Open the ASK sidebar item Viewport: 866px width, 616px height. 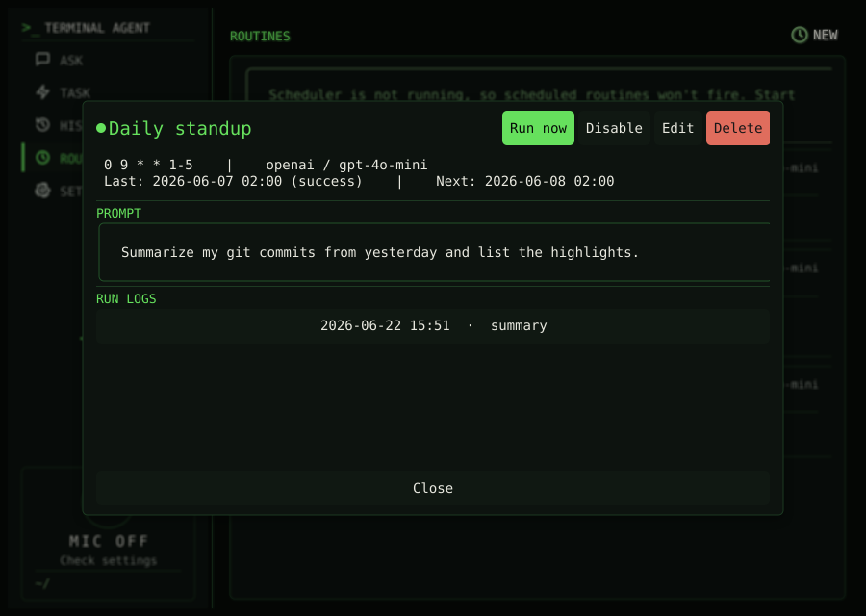(70, 60)
